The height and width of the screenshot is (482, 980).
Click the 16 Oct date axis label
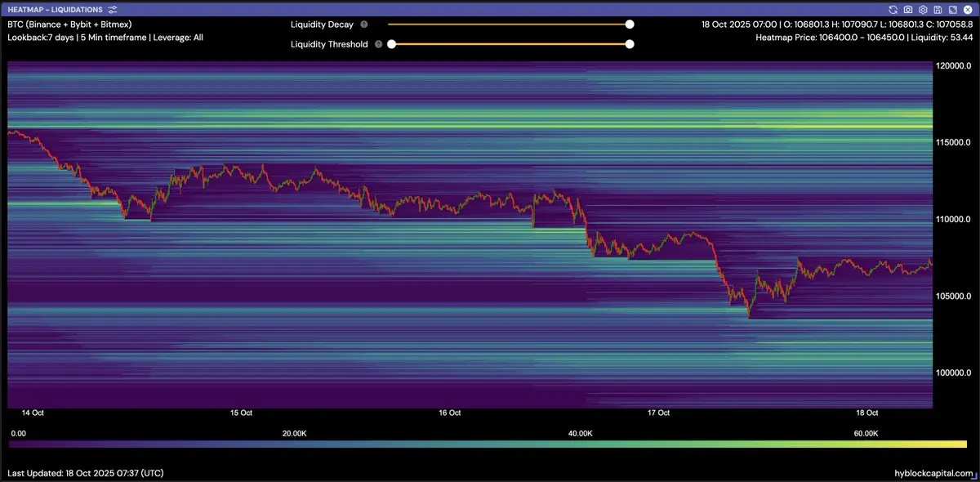[x=450, y=413]
